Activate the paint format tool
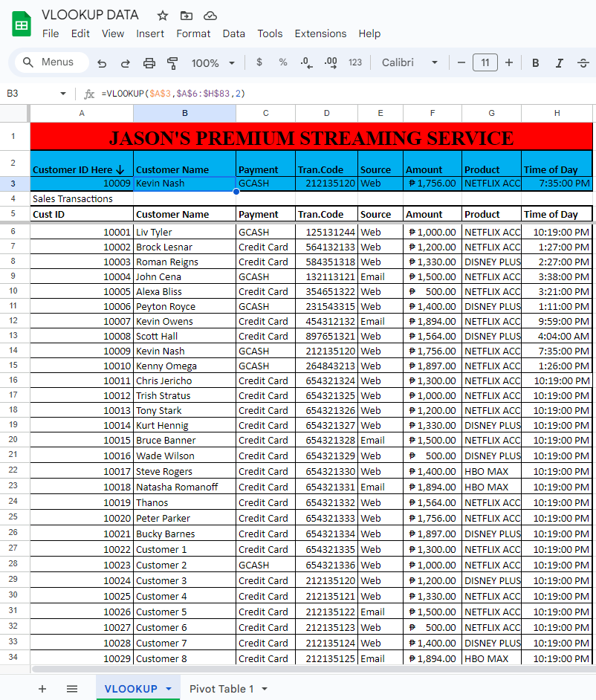The height and width of the screenshot is (700, 596). point(172,63)
